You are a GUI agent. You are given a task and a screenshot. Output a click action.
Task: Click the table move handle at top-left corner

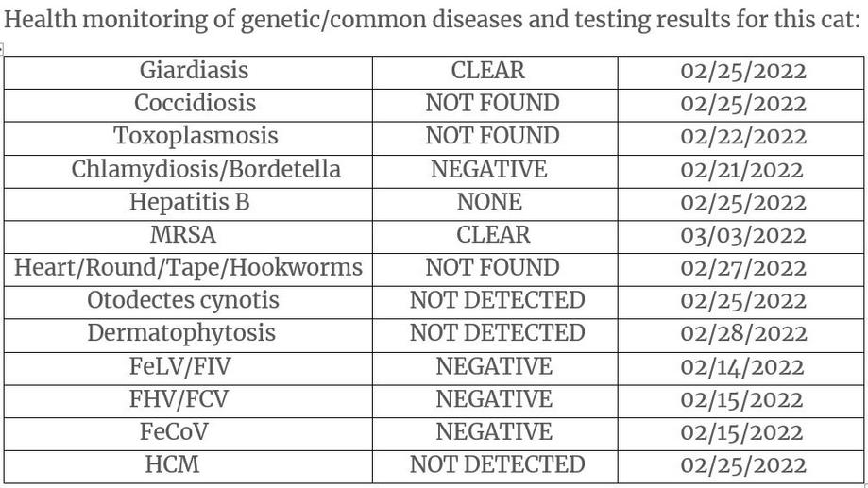click(x=3, y=48)
